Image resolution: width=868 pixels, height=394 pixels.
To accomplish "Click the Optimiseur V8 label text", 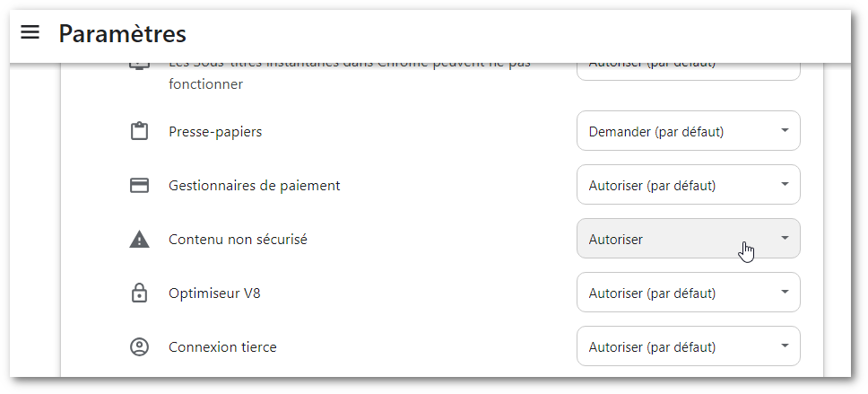I will pyautogui.click(x=214, y=293).
